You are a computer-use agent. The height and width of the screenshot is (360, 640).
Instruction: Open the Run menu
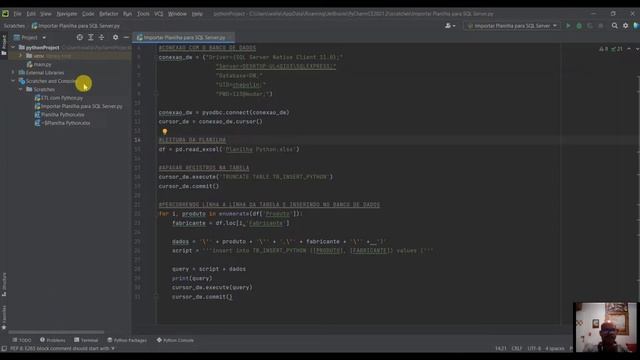coord(127,13)
